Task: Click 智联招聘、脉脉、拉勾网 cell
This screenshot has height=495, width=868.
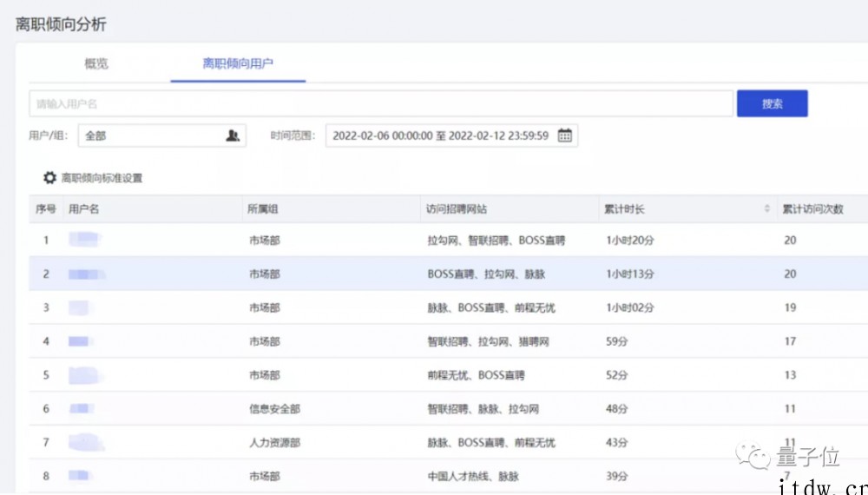Action: click(483, 409)
